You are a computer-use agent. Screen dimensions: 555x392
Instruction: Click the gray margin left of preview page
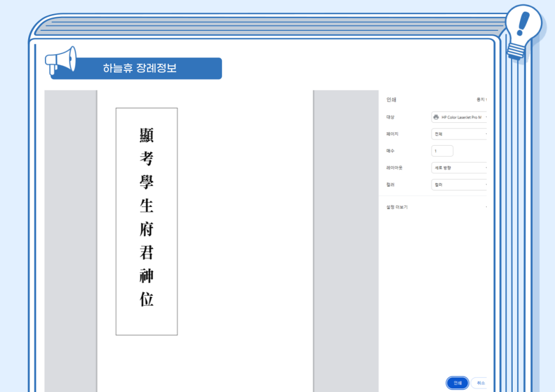(70, 238)
